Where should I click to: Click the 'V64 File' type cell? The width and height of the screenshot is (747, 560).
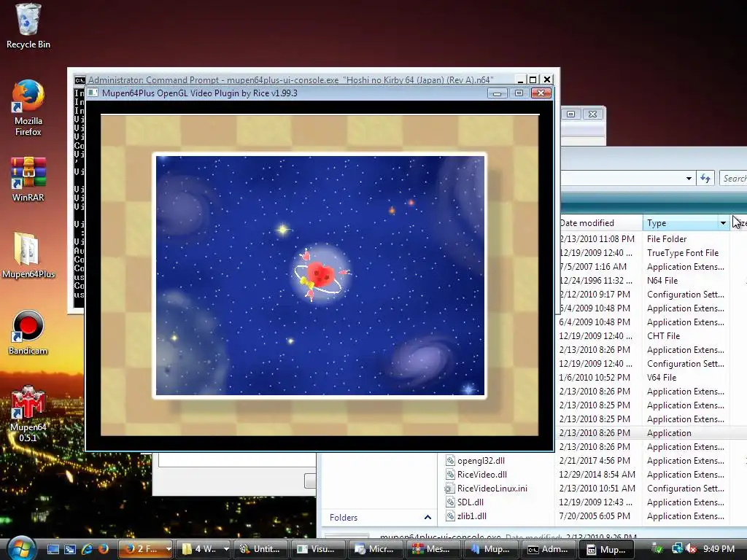(x=661, y=377)
